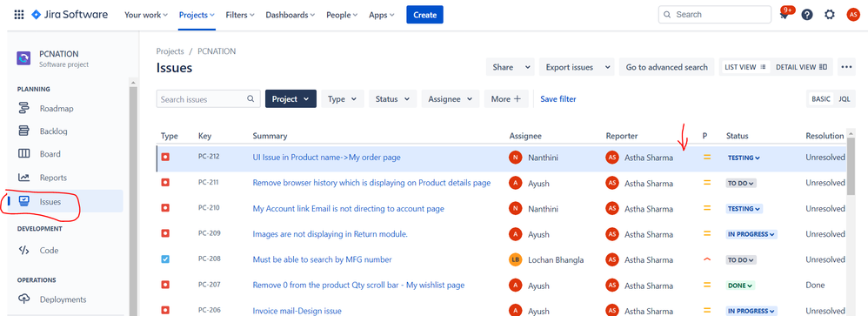
Task: Change the Testing status of PC-212
Action: point(744,158)
